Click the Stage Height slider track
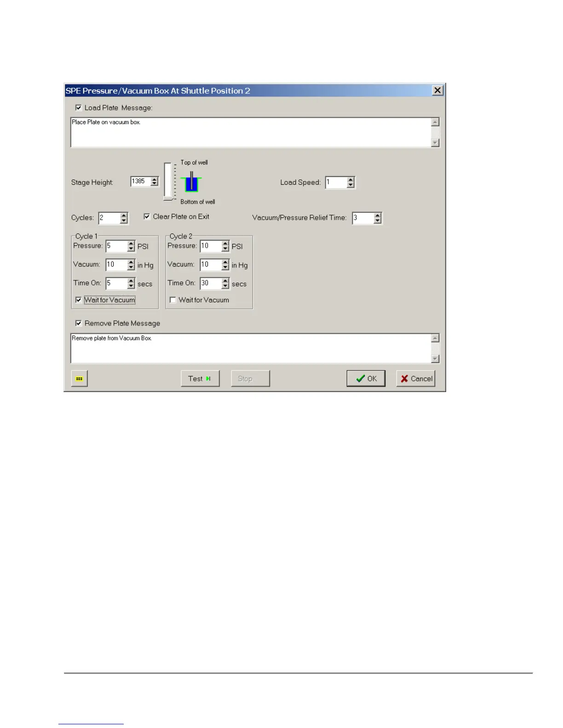 point(168,180)
